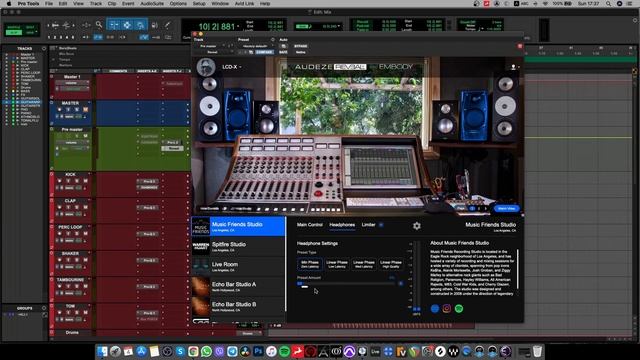Switch to the Main Control tab
The width and height of the screenshot is (640, 360).
(x=310, y=225)
